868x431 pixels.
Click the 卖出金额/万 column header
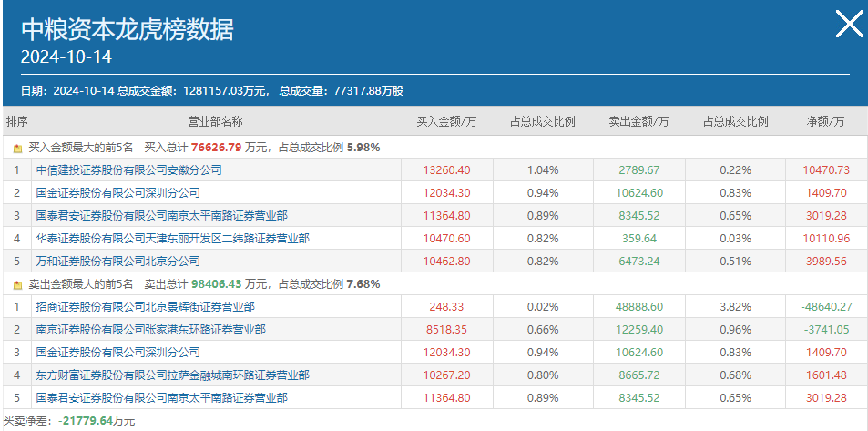coord(638,122)
